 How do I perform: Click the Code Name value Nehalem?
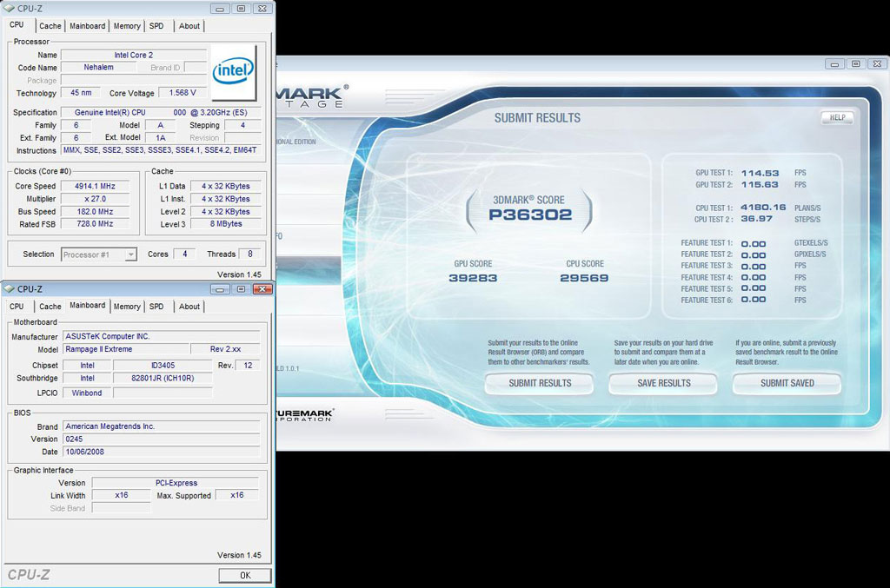tap(99, 67)
